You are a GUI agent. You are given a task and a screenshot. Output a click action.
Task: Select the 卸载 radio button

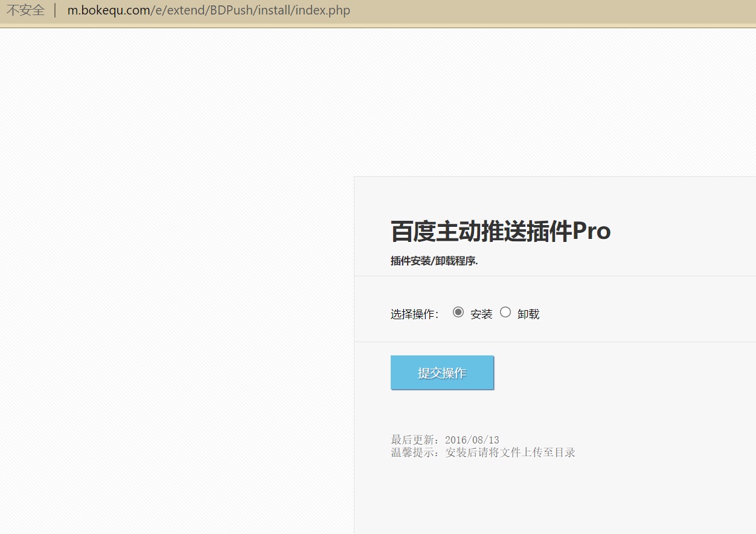[505, 312]
